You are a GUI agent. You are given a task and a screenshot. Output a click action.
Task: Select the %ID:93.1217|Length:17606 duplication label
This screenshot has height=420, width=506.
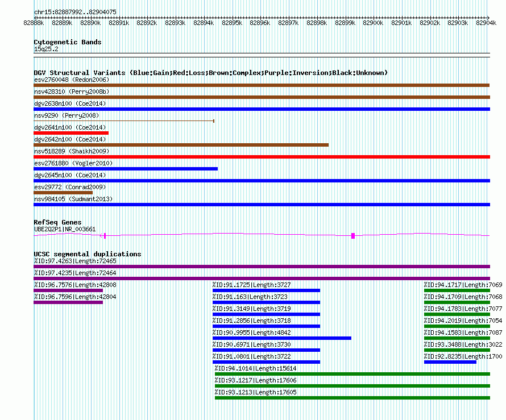point(256,380)
